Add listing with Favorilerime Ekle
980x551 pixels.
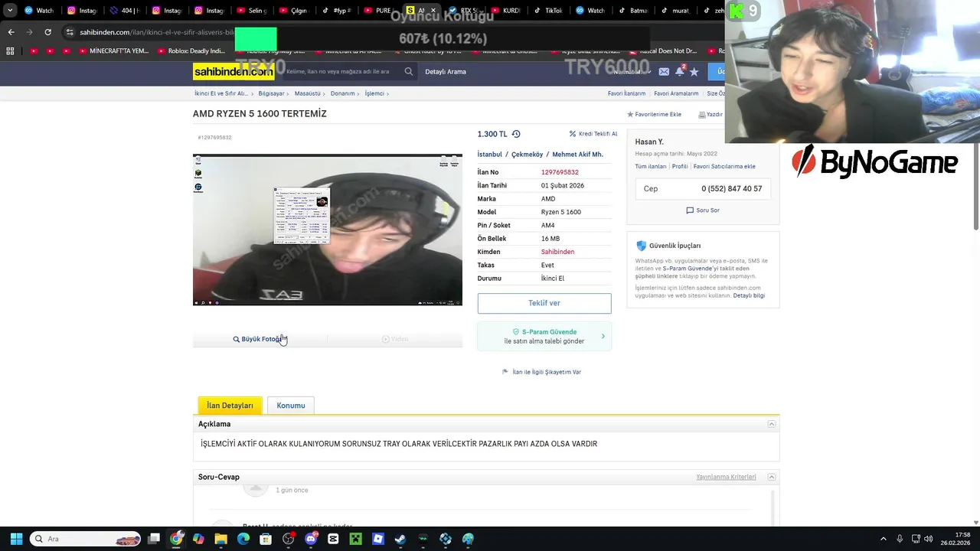pos(654,114)
